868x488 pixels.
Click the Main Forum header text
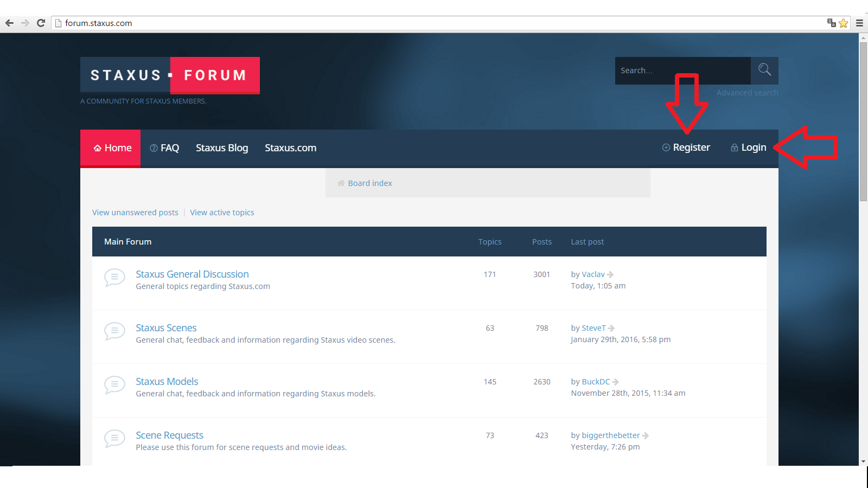pyautogui.click(x=128, y=242)
